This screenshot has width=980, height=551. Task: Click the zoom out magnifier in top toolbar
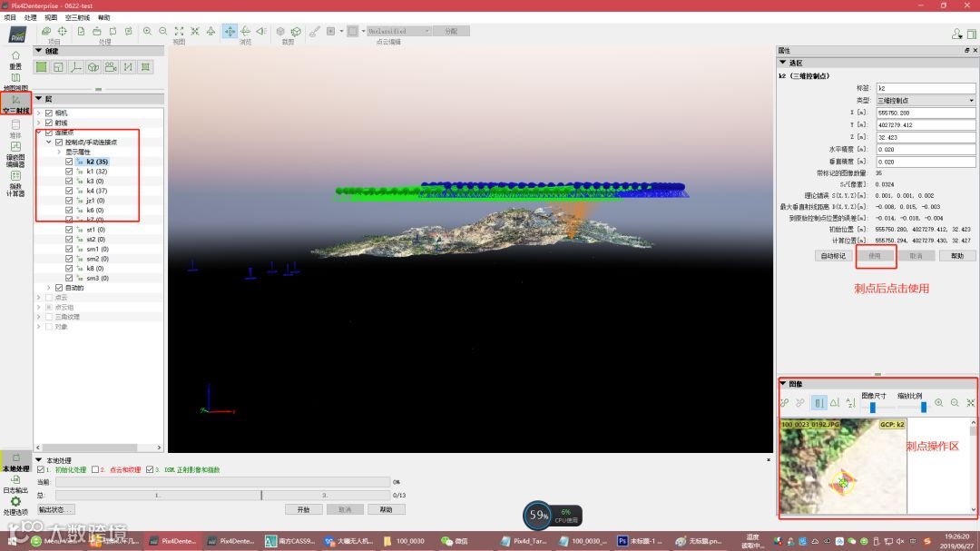pyautogui.click(x=163, y=31)
